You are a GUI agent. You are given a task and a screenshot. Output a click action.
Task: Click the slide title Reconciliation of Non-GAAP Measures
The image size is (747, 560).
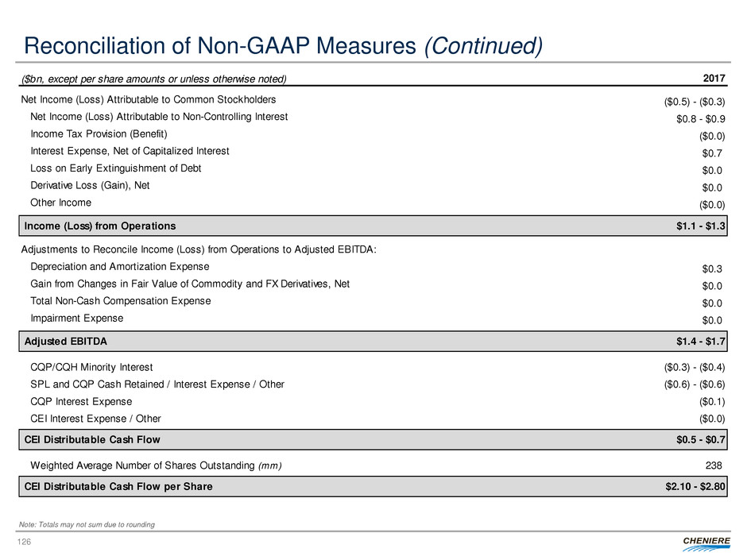tap(282, 47)
